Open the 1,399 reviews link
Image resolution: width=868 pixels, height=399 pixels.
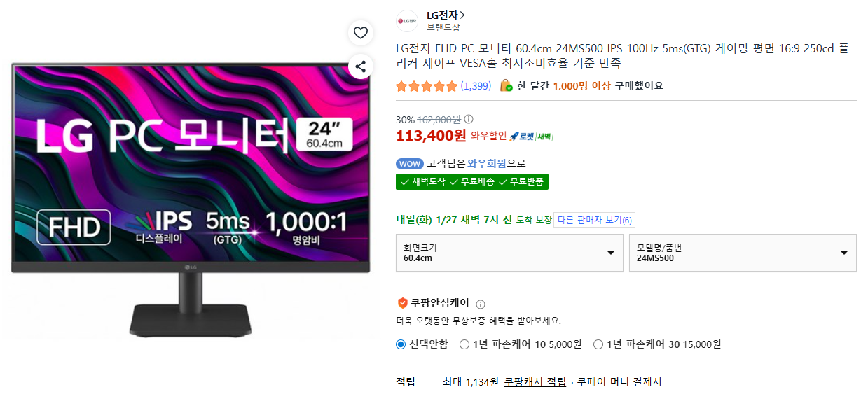click(476, 86)
